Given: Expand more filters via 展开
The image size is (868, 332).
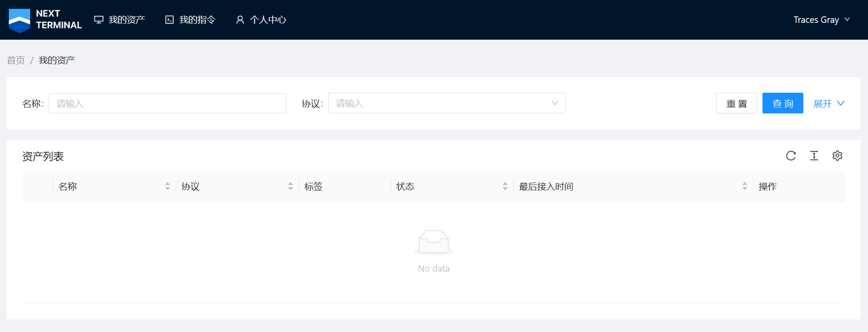Looking at the screenshot, I should 828,103.
